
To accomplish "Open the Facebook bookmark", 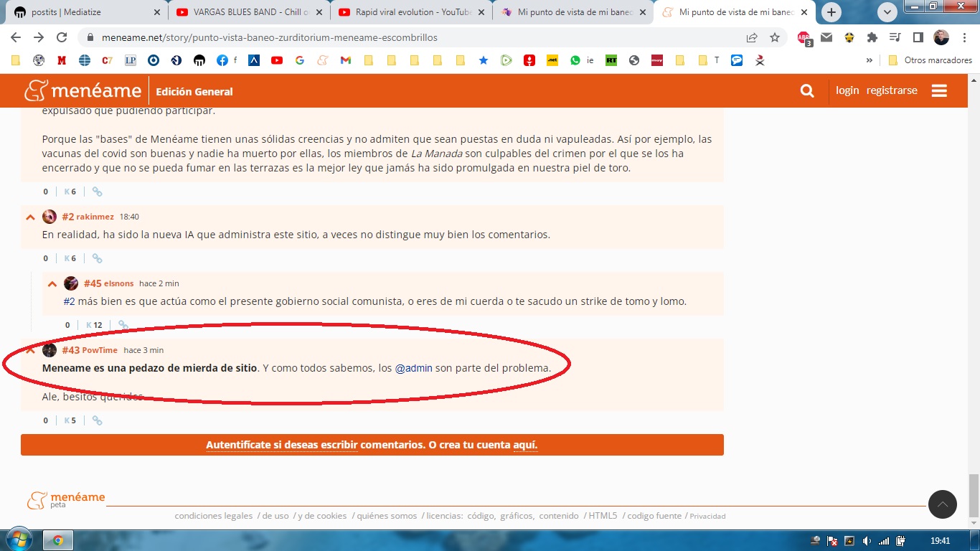I will pos(226,60).
